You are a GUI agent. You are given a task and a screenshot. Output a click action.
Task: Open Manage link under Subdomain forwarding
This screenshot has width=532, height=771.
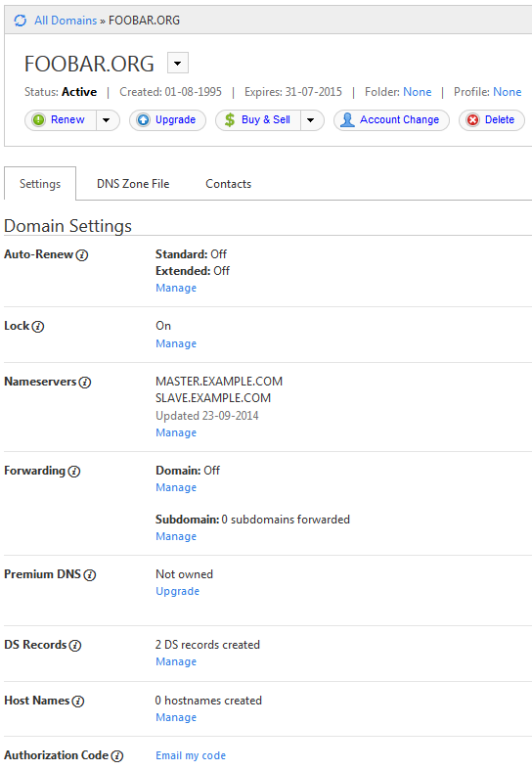pos(176,536)
